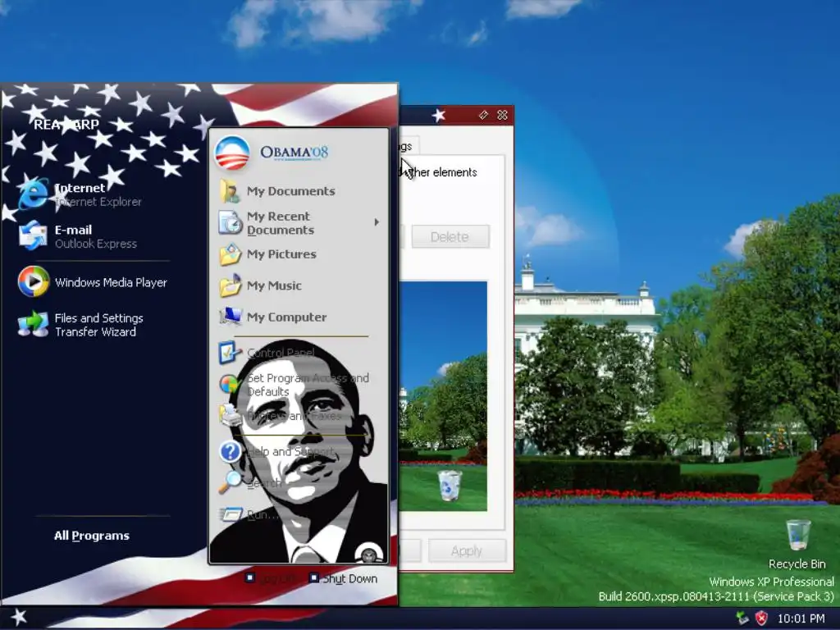This screenshot has width=840, height=630.
Task: Click the My Recent Documents icon
Action: click(231, 222)
